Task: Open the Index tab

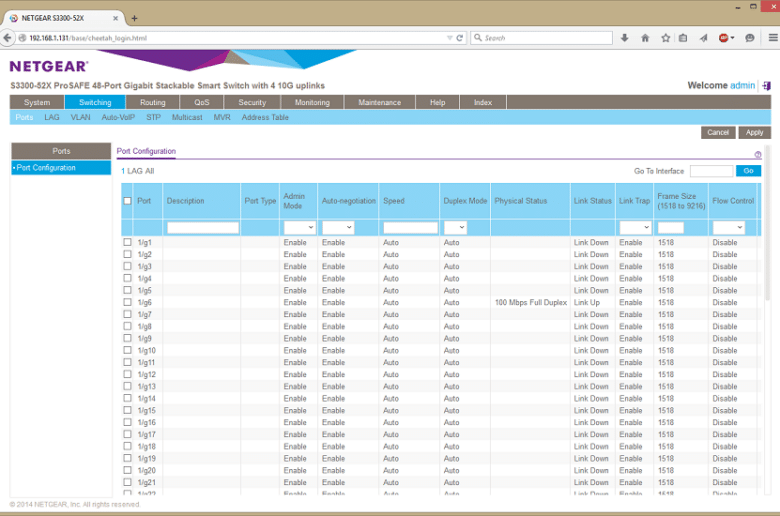Action: [483, 103]
